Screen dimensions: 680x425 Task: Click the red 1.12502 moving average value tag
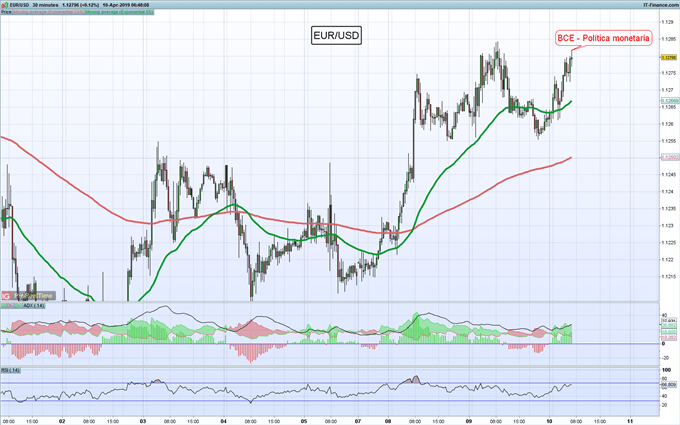point(670,157)
